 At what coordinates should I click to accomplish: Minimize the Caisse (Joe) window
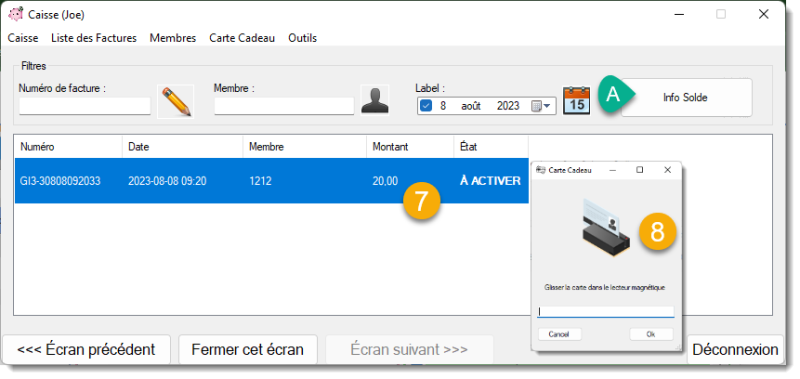[x=679, y=14]
